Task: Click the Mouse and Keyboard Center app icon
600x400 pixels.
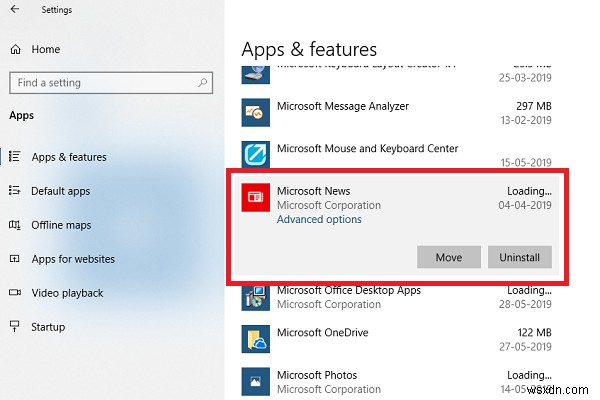Action: [256, 154]
